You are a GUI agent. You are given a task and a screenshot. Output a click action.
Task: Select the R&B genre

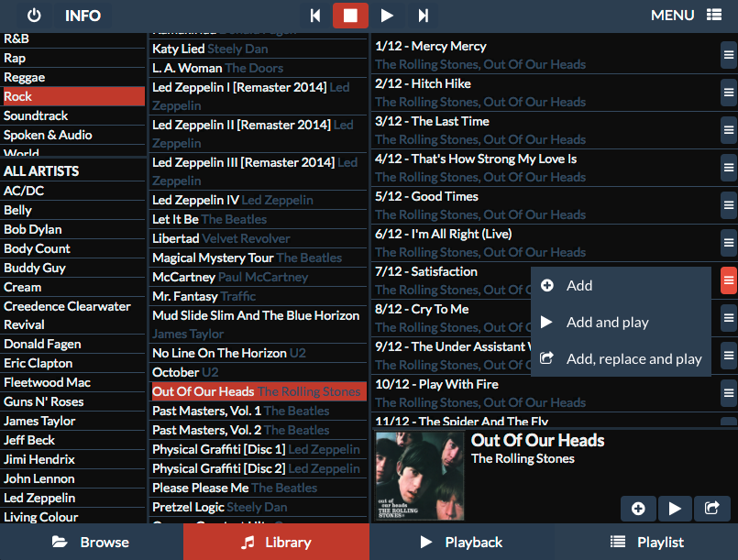[x=72, y=40]
